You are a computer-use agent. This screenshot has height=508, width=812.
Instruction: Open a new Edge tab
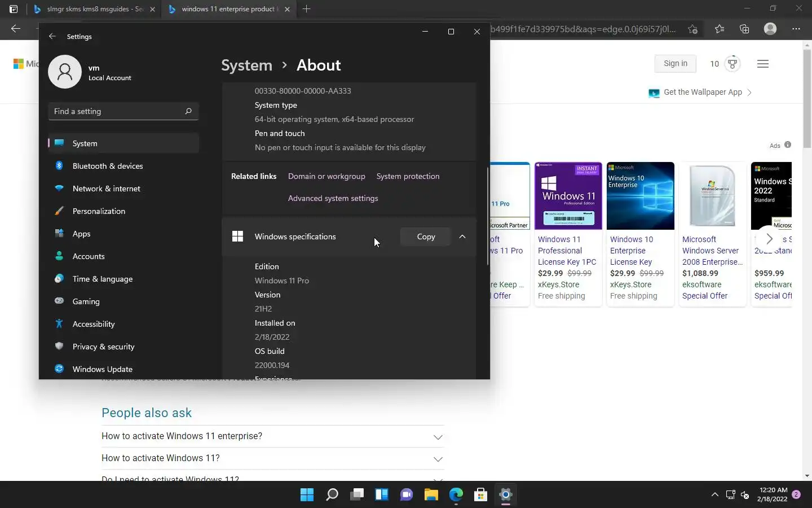pyautogui.click(x=307, y=9)
